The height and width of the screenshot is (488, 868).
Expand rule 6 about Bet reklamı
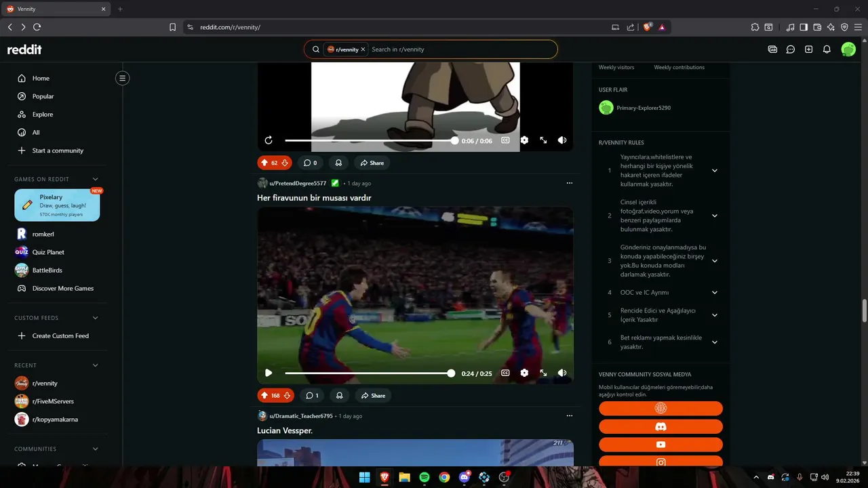(715, 342)
